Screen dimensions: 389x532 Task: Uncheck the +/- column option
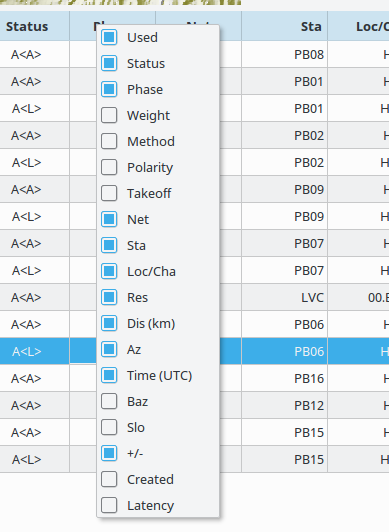(x=109, y=454)
